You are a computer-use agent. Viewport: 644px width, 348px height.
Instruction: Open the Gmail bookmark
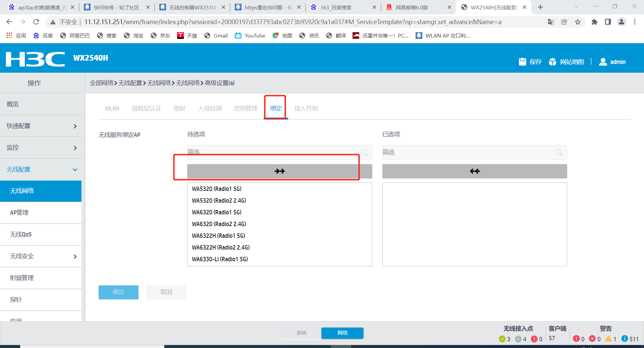216,36
